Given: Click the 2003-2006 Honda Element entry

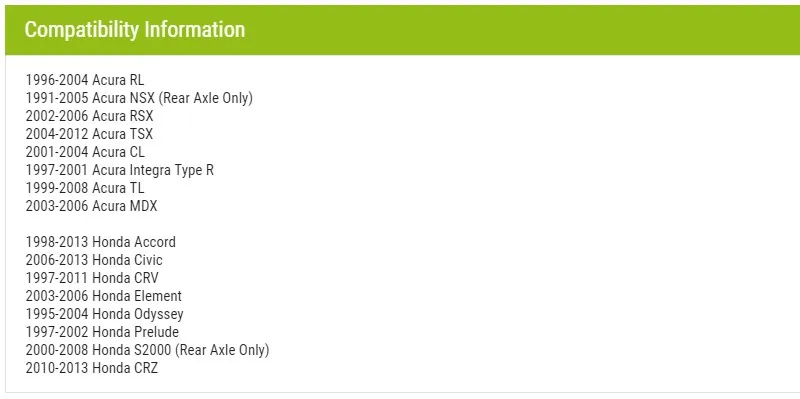Looking at the screenshot, I should pyautogui.click(x=104, y=296).
